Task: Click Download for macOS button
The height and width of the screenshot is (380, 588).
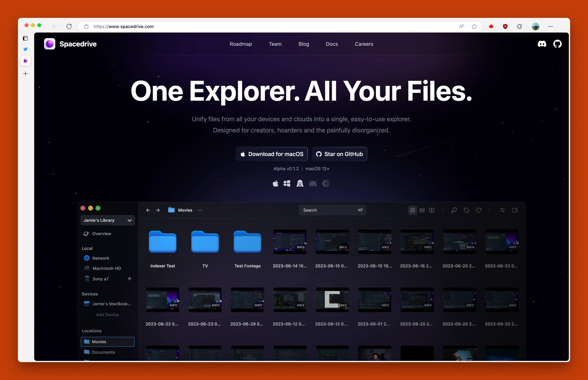Action: 271,154
